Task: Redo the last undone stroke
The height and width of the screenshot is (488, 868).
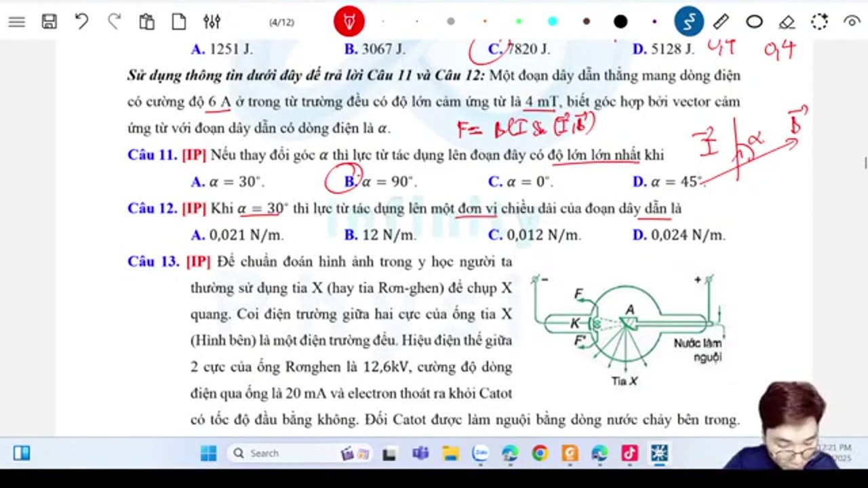Action: [114, 22]
